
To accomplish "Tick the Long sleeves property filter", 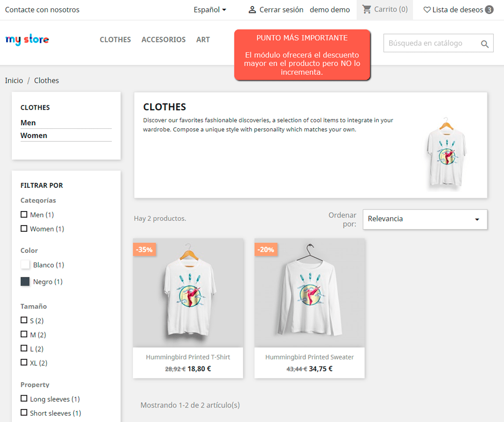I will coord(24,399).
